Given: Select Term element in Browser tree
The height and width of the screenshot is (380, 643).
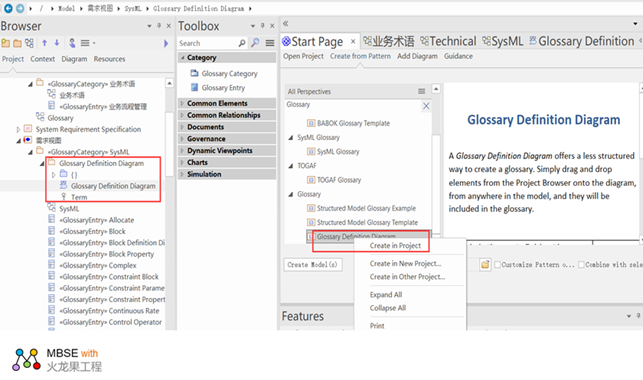Looking at the screenshot, I should click(74, 197).
